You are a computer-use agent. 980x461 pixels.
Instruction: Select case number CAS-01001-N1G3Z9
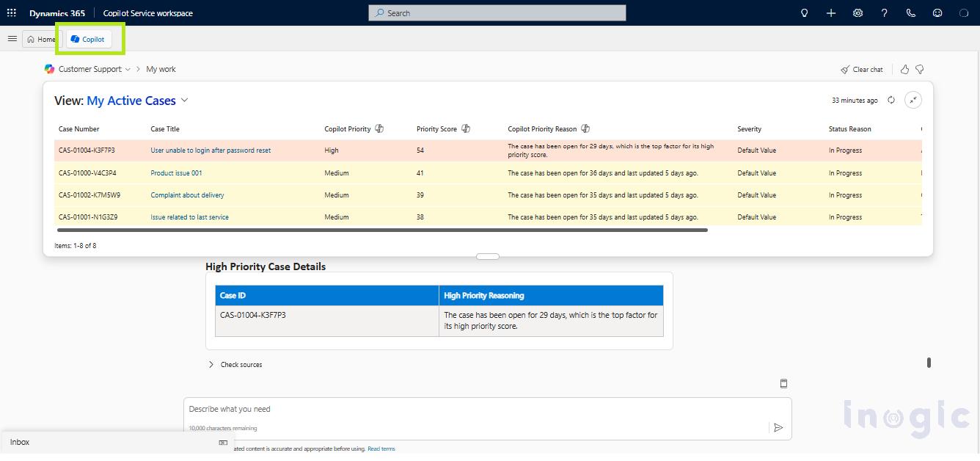pyautogui.click(x=88, y=217)
